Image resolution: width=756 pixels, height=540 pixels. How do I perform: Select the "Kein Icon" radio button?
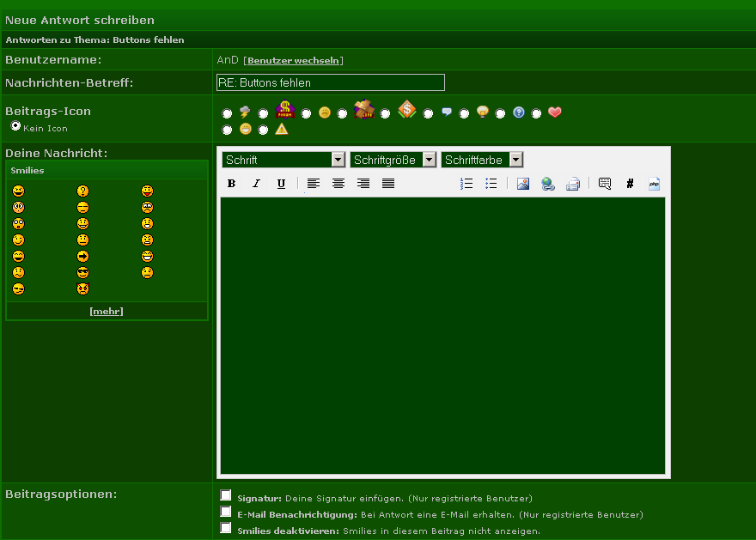pos(15,126)
